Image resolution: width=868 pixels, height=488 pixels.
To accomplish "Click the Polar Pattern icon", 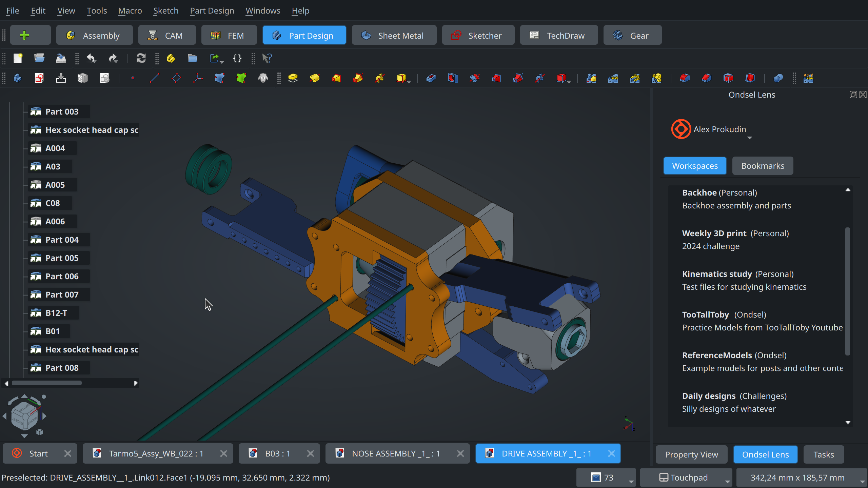I will point(635,78).
